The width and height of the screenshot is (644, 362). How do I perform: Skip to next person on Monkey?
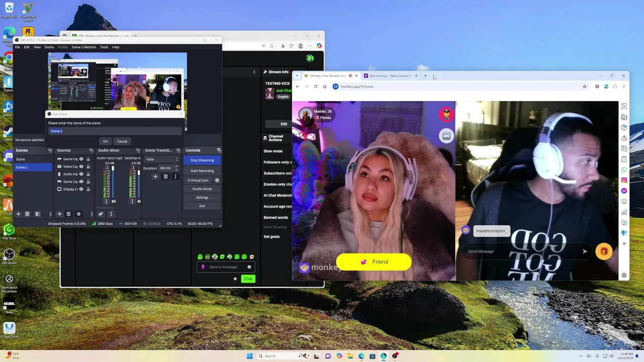(446, 136)
